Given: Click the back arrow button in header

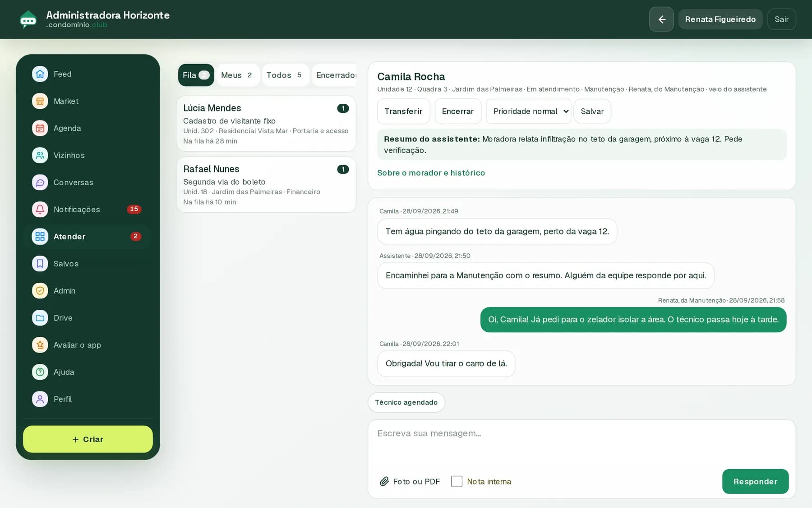Looking at the screenshot, I should pyautogui.click(x=661, y=19).
